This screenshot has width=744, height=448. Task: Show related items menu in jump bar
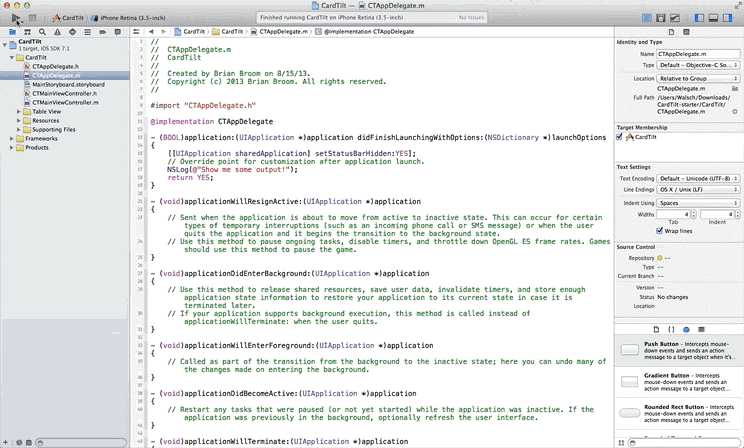pyautogui.click(x=136, y=32)
